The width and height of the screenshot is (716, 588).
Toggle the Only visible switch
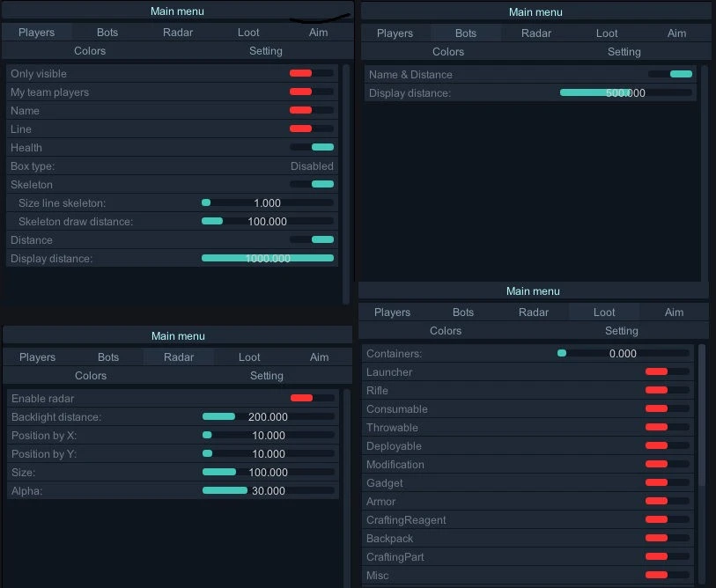311,73
